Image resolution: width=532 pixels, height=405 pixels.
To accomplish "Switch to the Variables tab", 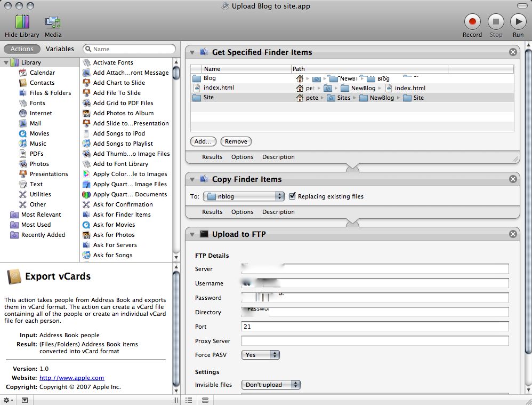I will [60, 49].
